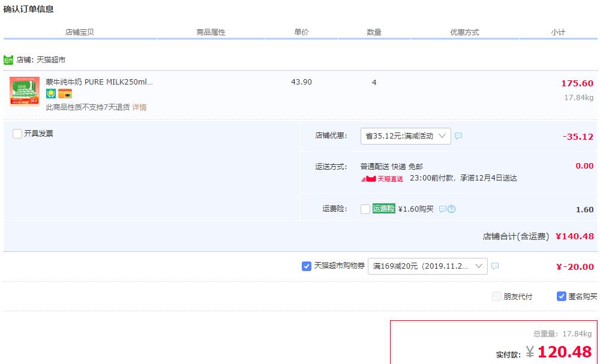Click the green badge icon under product name

click(51, 94)
